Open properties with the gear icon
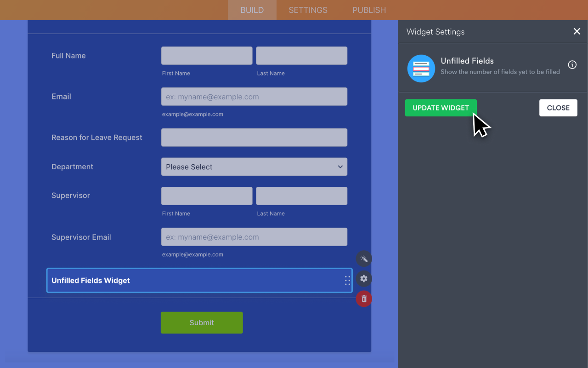Image resolution: width=588 pixels, height=368 pixels. [x=363, y=279]
